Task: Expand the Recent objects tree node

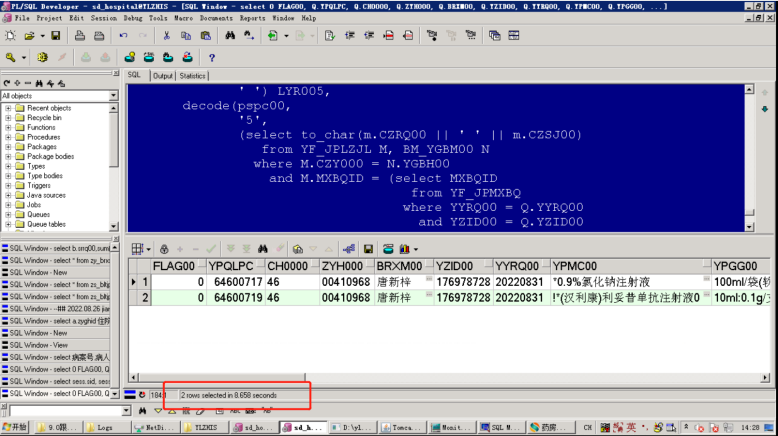Action: 8,108
